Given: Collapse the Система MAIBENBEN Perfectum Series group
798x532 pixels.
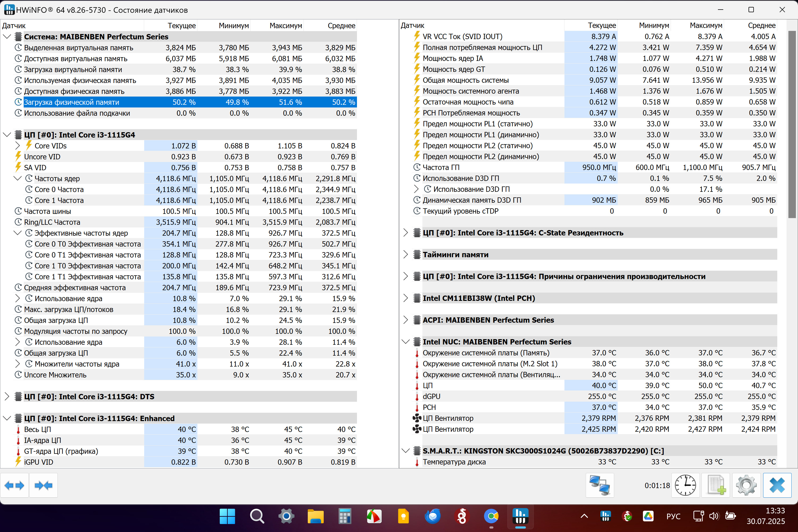Looking at the screenshot, I should pyautogui.click(x=7, y=37).
